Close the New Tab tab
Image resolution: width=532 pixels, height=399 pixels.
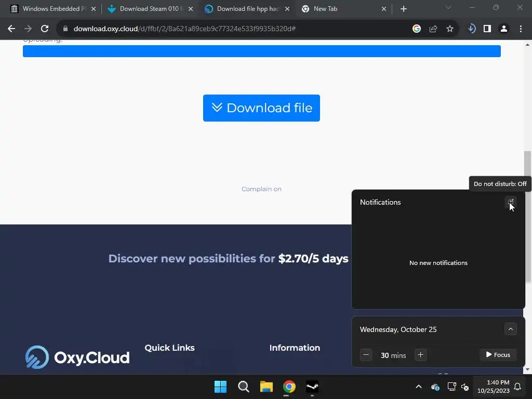[384, 9]
